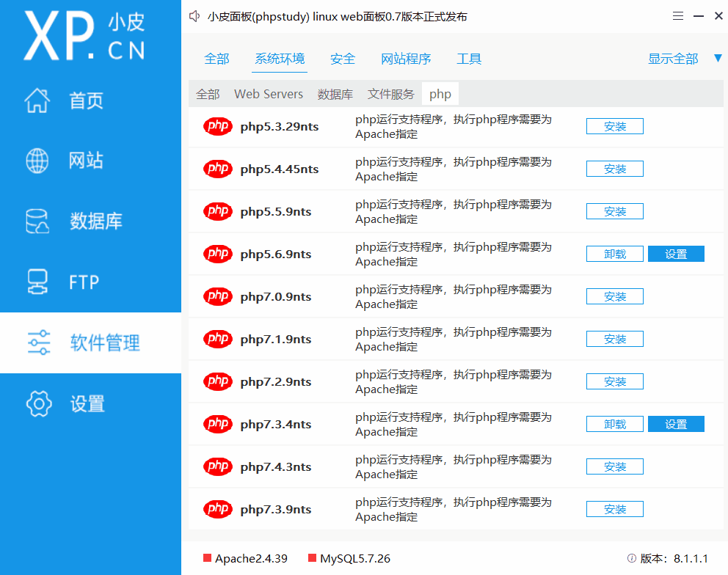728x575 pixels.
Task: Open the 数据库 category sub-tab
Action: click(x=335, y=94)
